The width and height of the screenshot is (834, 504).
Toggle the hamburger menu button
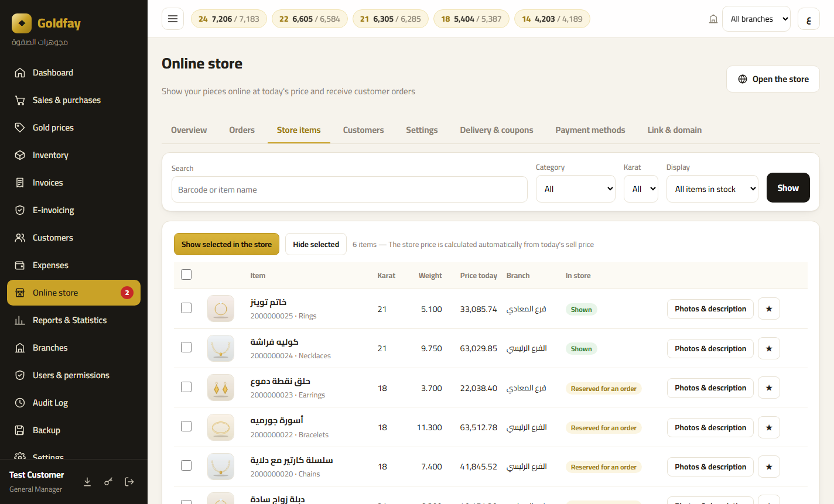click(x=173, y=19)
